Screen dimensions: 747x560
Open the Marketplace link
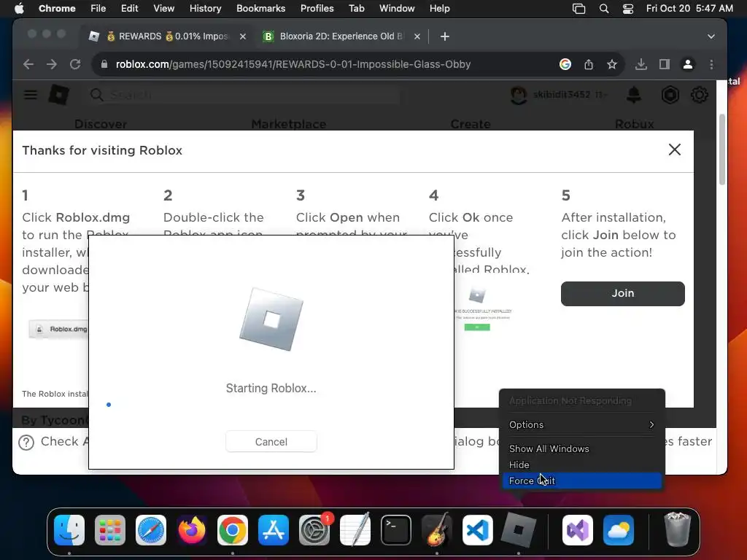(289, 124)
